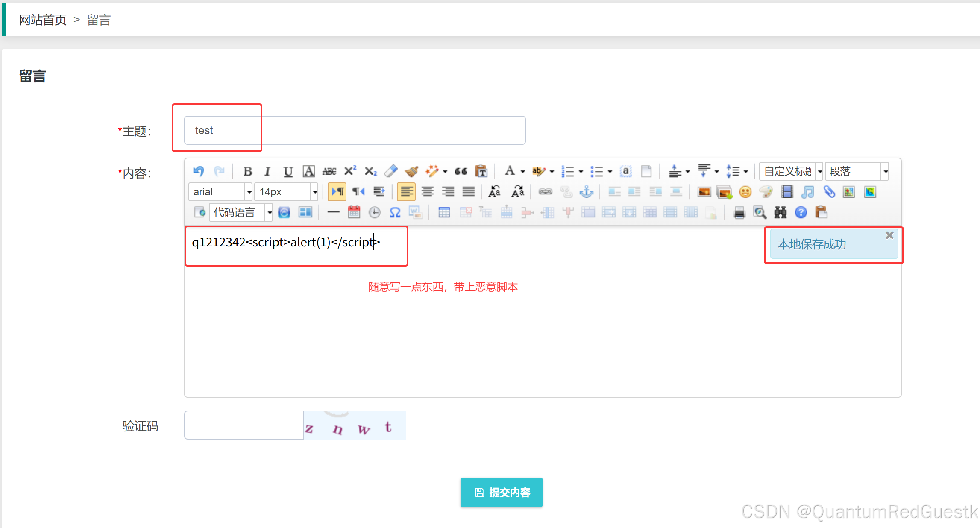980x528 pixels.
Task: Click the insert video filmstrip icon
Action: (x=787, y=192)
